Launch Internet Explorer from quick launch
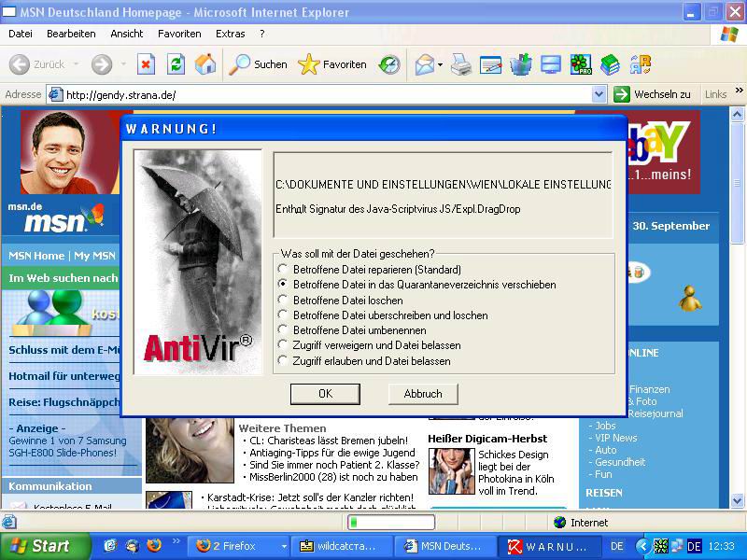This screenshot has width=747, height=560. 110,545
